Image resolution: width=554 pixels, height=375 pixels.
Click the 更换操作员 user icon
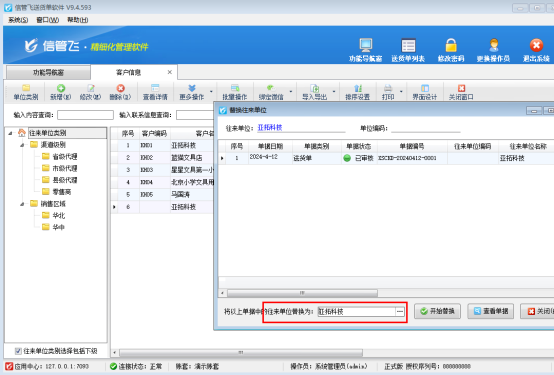point(494,45)
